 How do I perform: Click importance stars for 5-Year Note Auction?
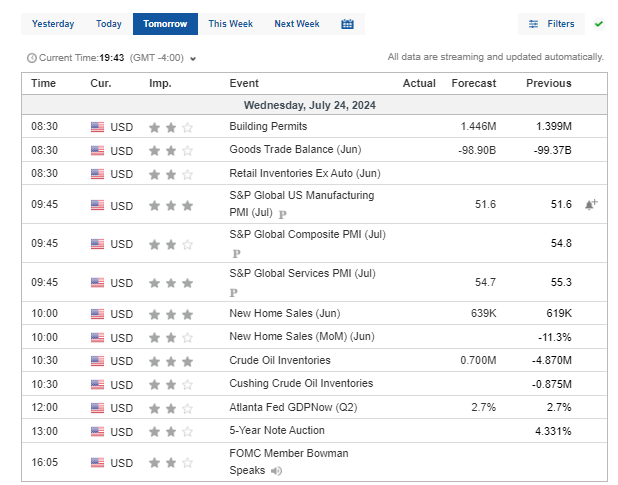pos(170,432)
